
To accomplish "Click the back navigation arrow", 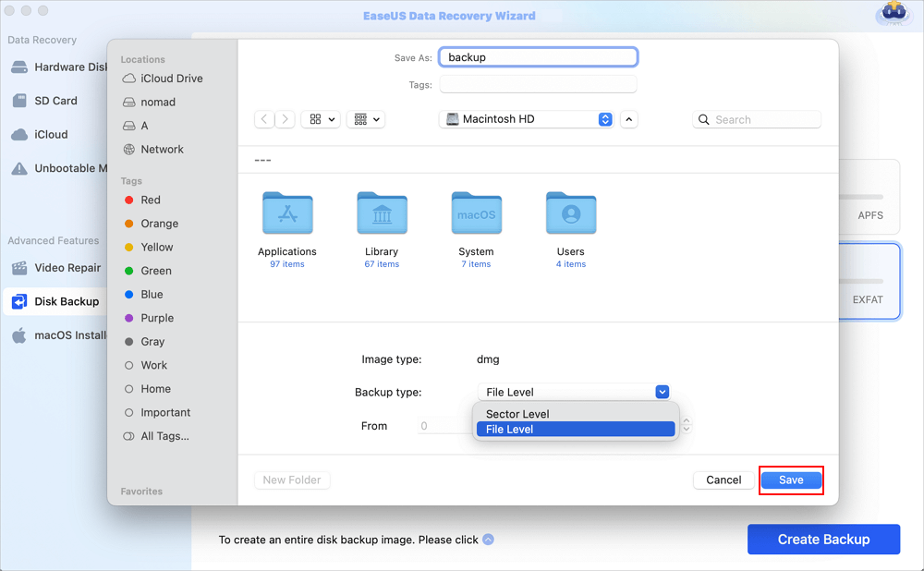I will point(264,119).
